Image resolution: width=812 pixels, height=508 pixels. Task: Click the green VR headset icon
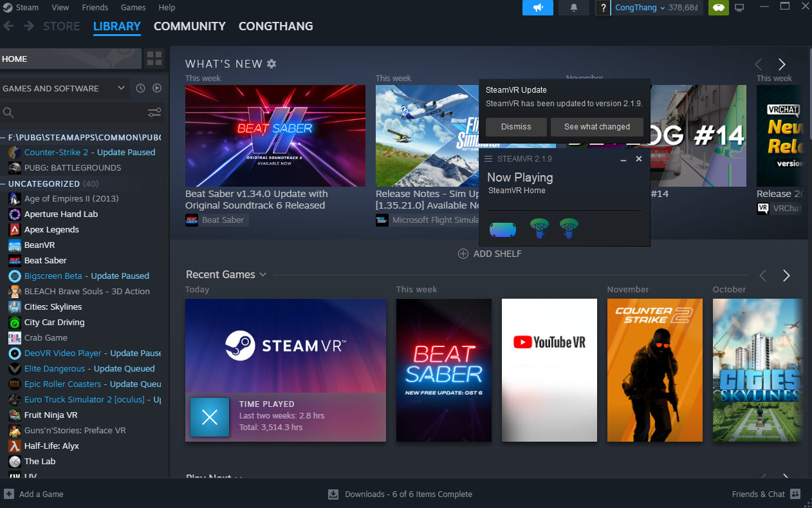click(x=719, y=8)
